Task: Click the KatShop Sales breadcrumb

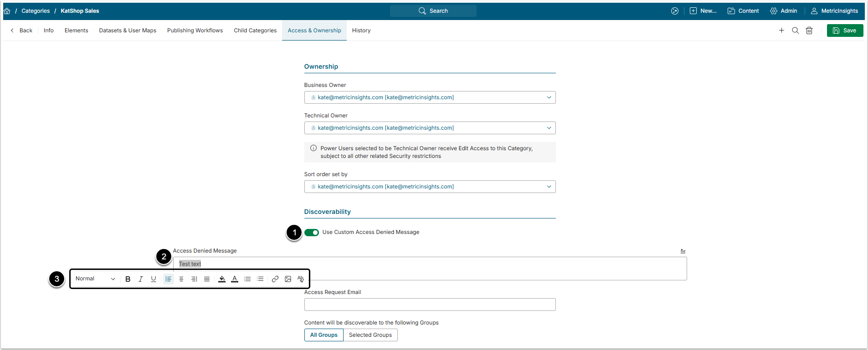Action: point(80,11)
